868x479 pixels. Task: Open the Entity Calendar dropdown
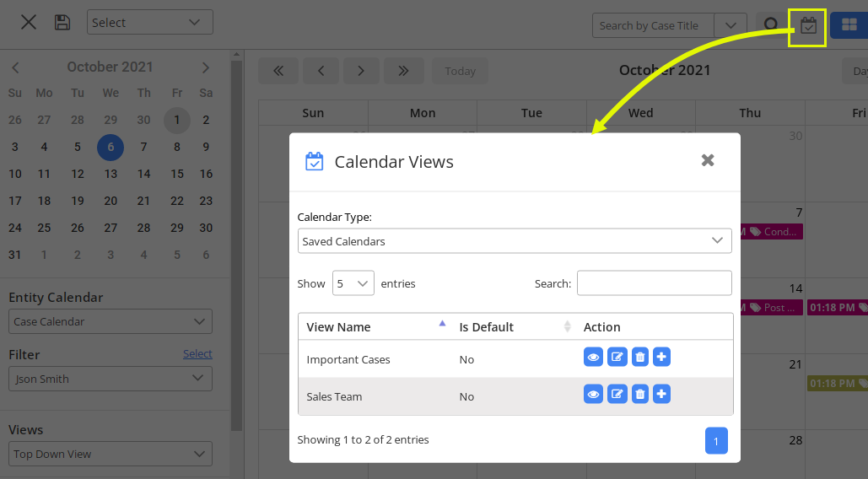[111, 321]
